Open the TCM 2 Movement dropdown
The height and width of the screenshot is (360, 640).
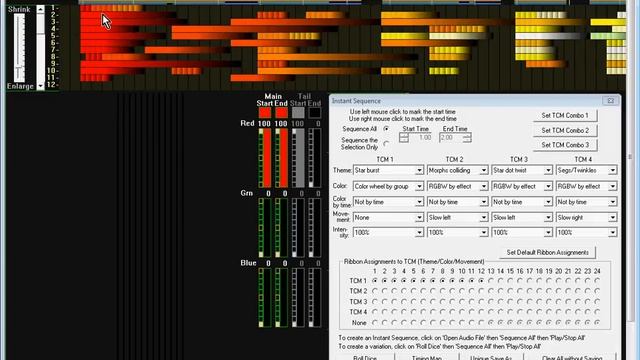[457, 218]
